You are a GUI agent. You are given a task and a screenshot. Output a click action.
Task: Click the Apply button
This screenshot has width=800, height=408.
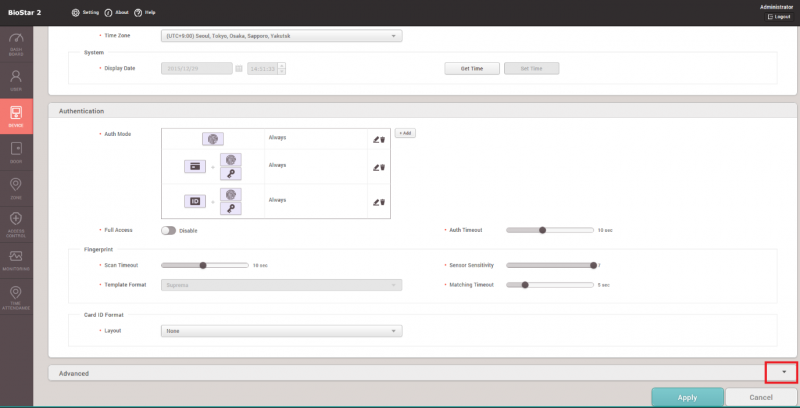(687, 397)
